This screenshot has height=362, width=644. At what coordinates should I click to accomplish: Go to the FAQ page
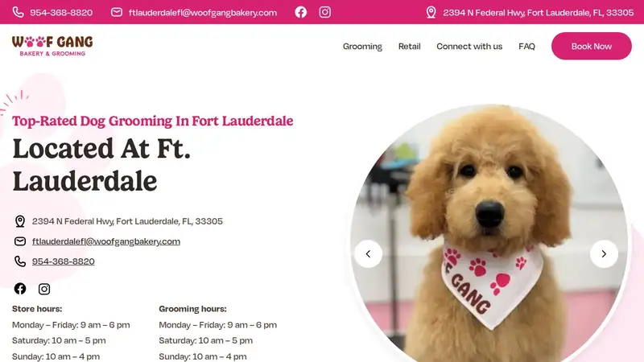pyautogui.click(x=526, y=47)
